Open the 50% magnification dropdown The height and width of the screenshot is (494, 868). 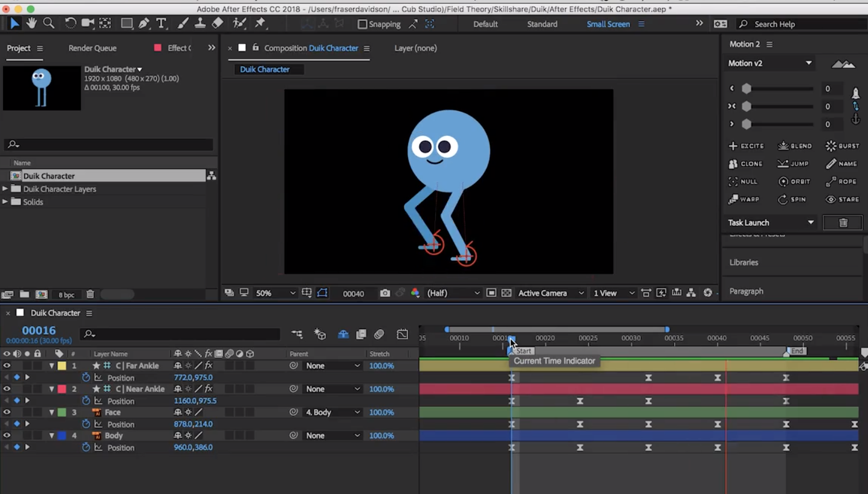pyautogui.click(x=276, y=293)
